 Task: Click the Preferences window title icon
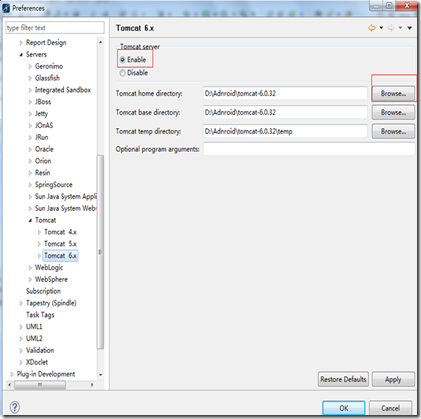coord(6,8)
